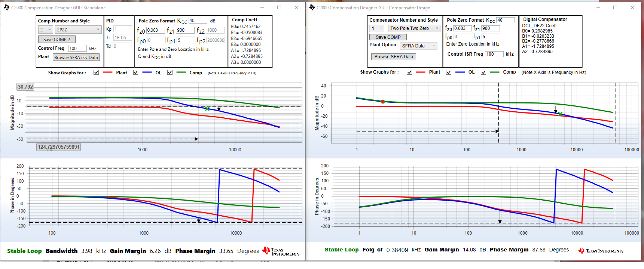Click fp0 field in Compensator Design window
Image resolution: width=644 pixels, height=269 pixels.
(463, 37)
